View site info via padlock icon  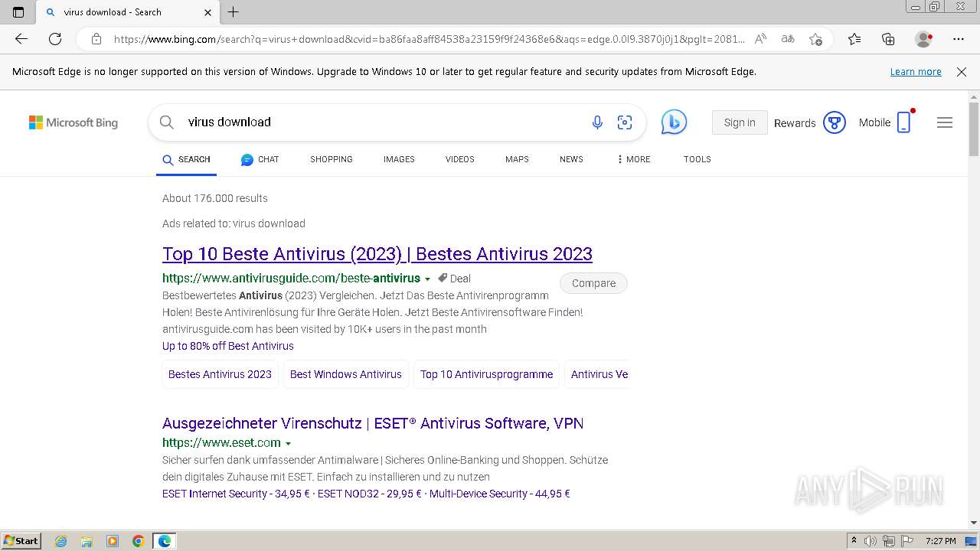point(96,39)
